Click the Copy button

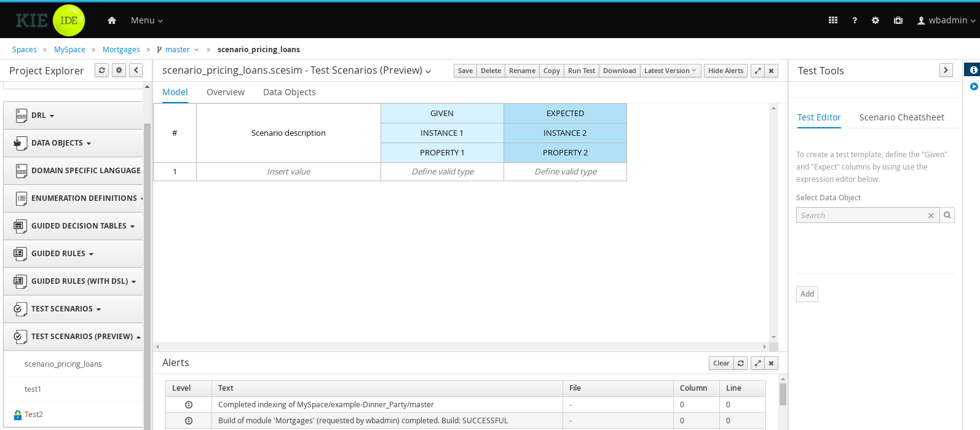pos(551,71)
